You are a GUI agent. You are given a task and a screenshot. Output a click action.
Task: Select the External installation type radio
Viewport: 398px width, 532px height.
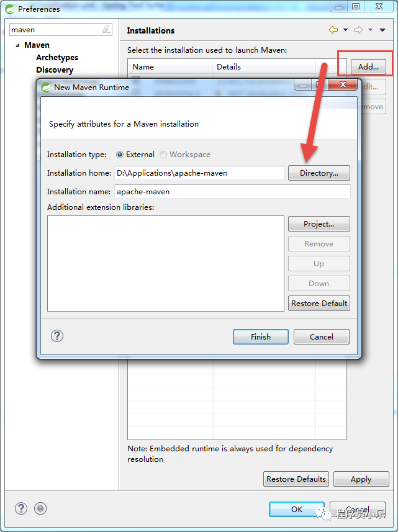pos(119,155)
